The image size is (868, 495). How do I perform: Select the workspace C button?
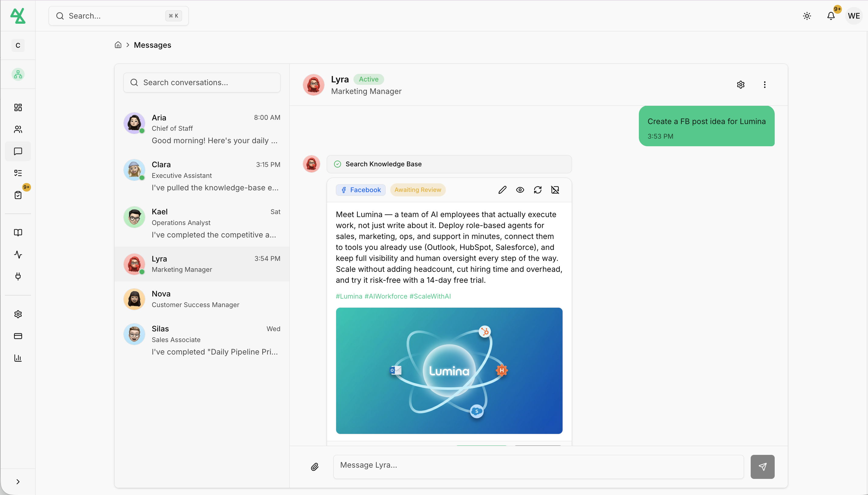(18, 45)
